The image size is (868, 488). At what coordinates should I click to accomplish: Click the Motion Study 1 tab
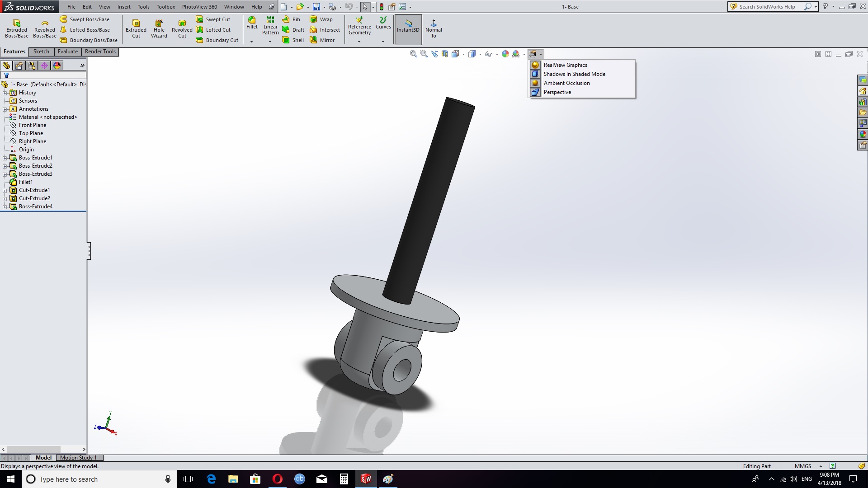click(78, 458)
